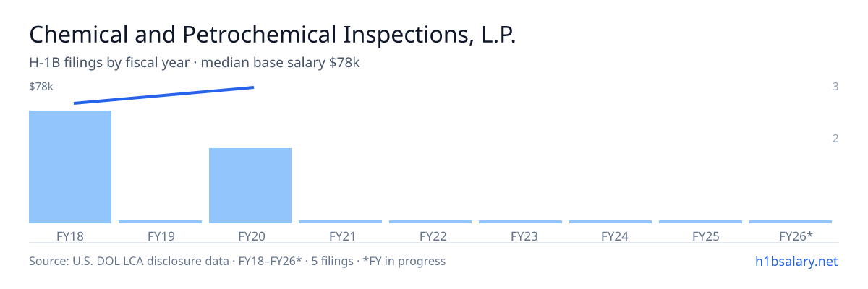
Task: Select the FY25 bar stub
Action: [700, 222]
